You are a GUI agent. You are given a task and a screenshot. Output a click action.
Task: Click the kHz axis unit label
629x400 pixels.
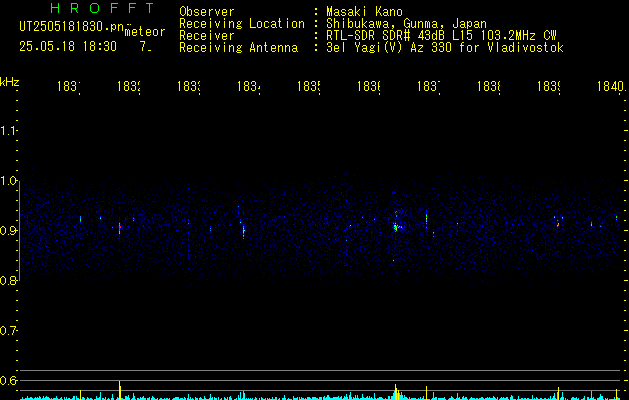pyautogui.click(x=10, y=82)
